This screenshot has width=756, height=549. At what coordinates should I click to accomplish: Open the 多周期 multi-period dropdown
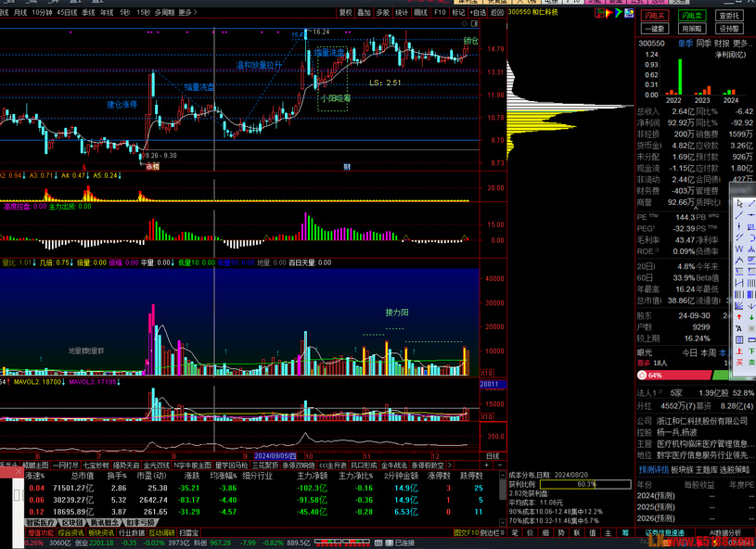click(164, 13)
